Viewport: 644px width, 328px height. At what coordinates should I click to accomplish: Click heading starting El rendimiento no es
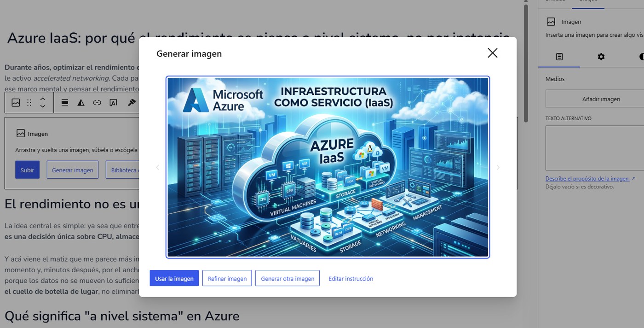tap(72, 204)
